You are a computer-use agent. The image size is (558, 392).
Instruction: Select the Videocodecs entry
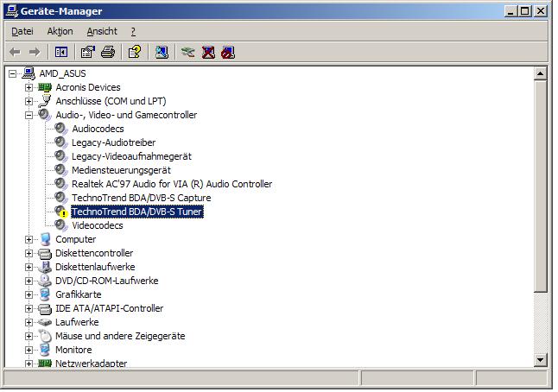[x=98, y=225]
